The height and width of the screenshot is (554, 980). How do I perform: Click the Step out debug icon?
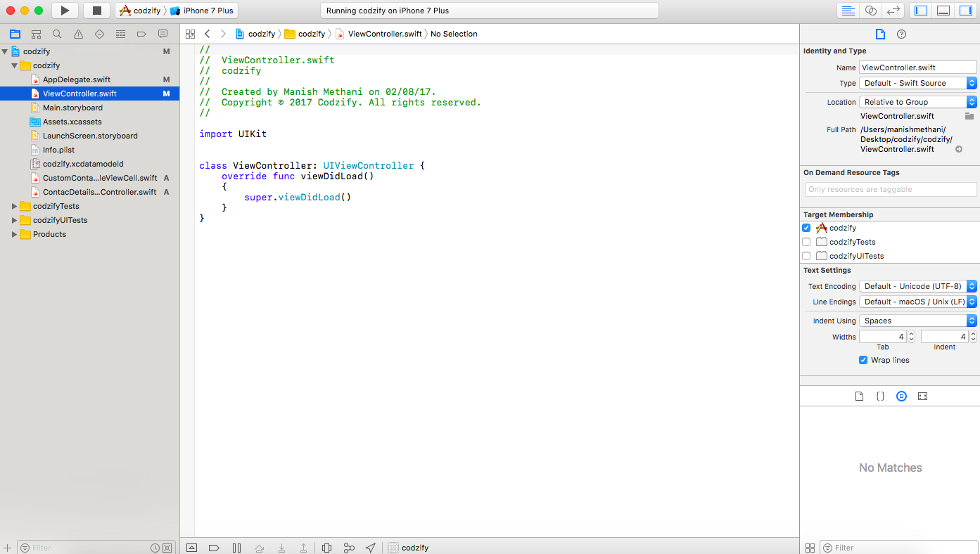(x=304, y=548)
